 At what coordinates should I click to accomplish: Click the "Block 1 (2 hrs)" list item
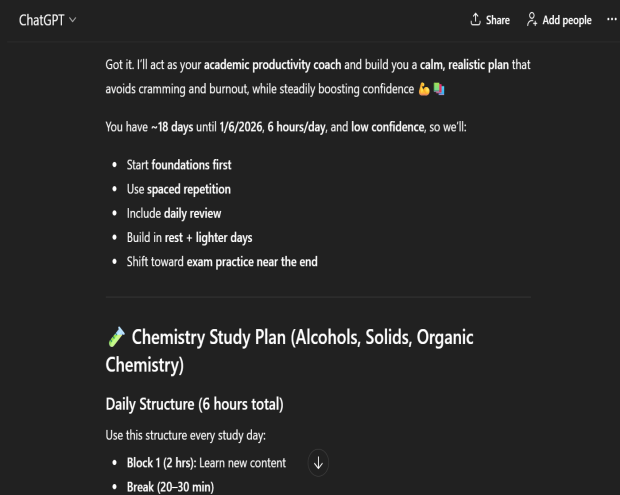pos(206,463)
